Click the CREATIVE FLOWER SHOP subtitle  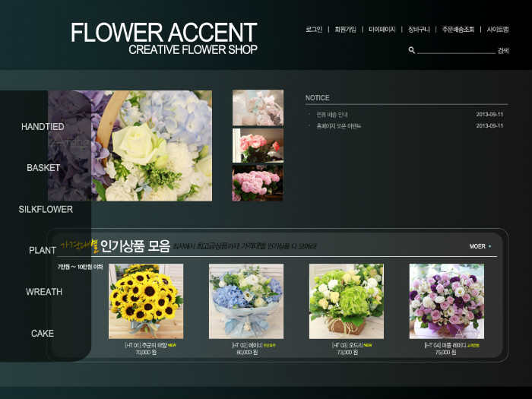[193, 50]
